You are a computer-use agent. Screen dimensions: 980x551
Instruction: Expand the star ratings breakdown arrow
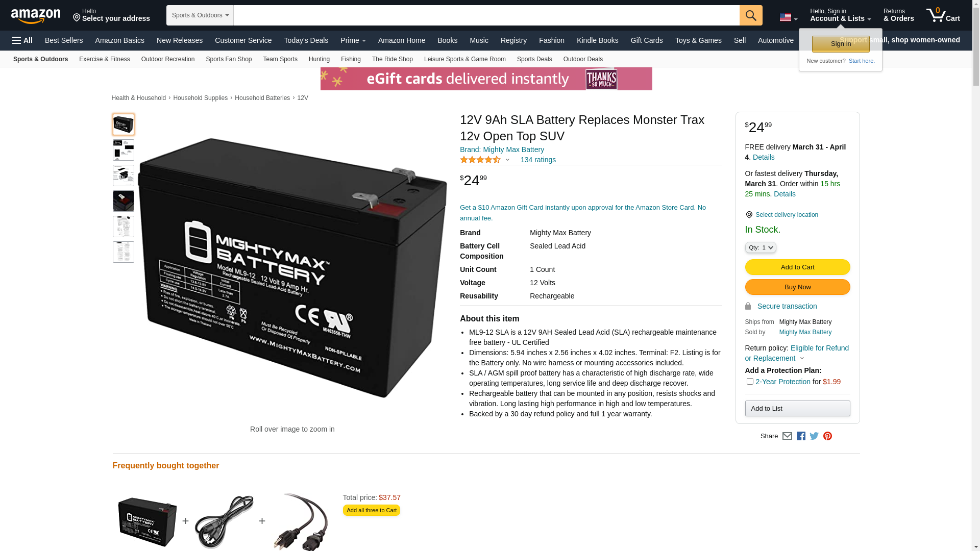coord(507,160)
